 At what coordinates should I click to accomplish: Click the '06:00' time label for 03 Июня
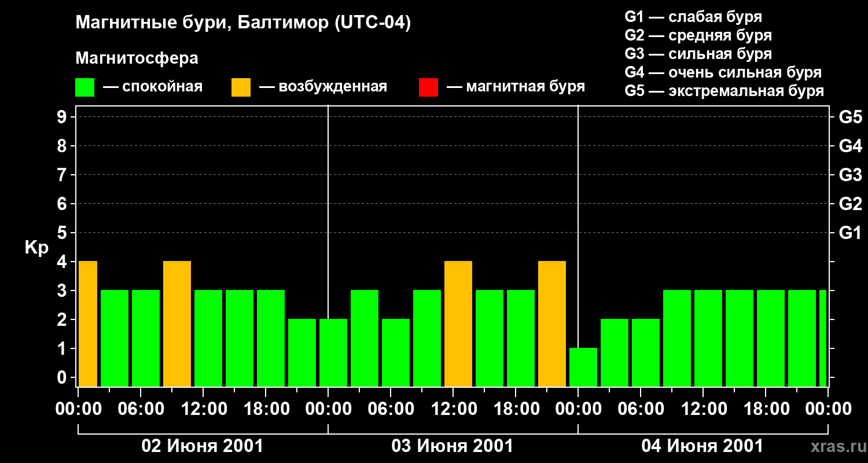(x=391, y=409)
